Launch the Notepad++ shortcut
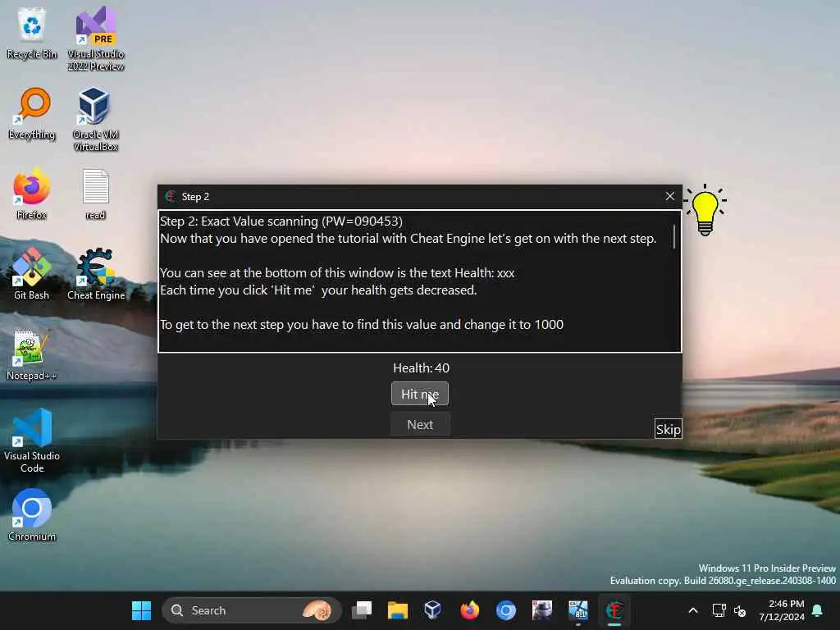Screen dimensions: 840x630 coord(32,354)
